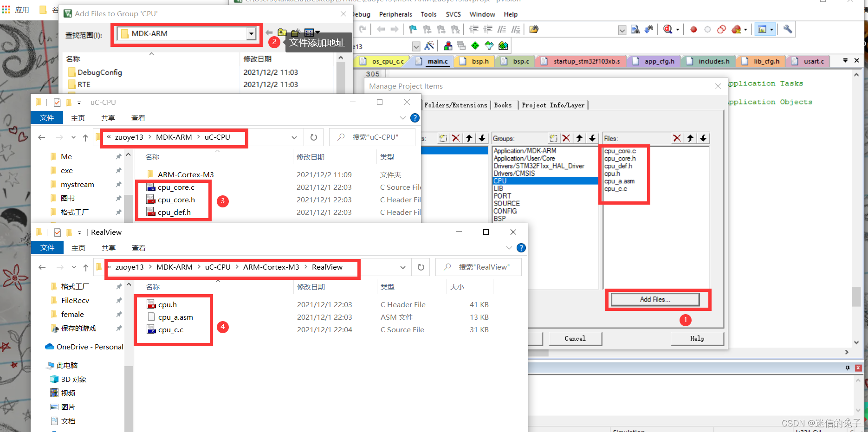The height and width of the screenshot is (432, 868).
Task: Open ARM-Cortex-M3 folder in uC-CPU explorer
Action: 186,175
